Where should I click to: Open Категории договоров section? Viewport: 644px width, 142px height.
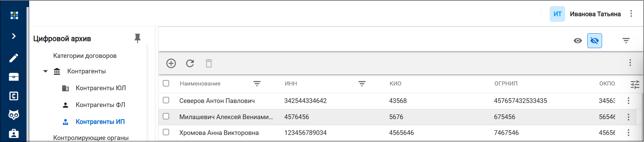pyautogui.click(x=85, y=56)
